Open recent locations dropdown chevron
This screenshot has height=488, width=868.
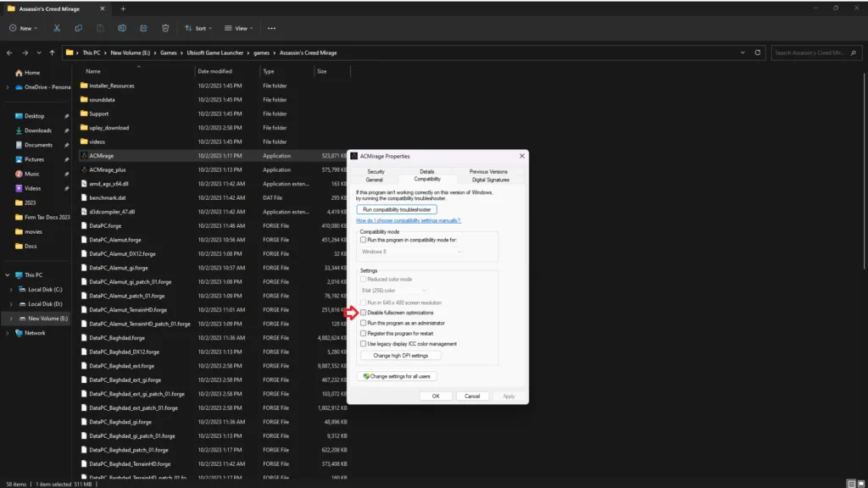pyautogui.click(x=39, y=53)
